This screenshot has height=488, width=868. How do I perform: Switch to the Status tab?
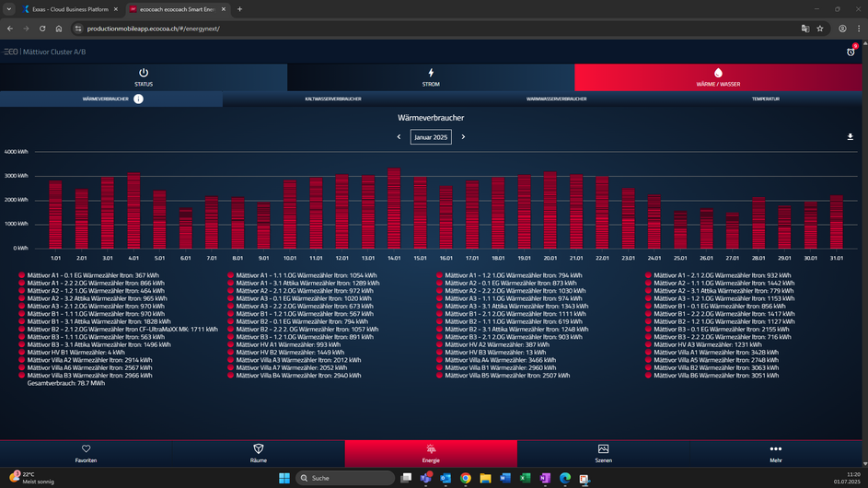click(x=144, y=77)
